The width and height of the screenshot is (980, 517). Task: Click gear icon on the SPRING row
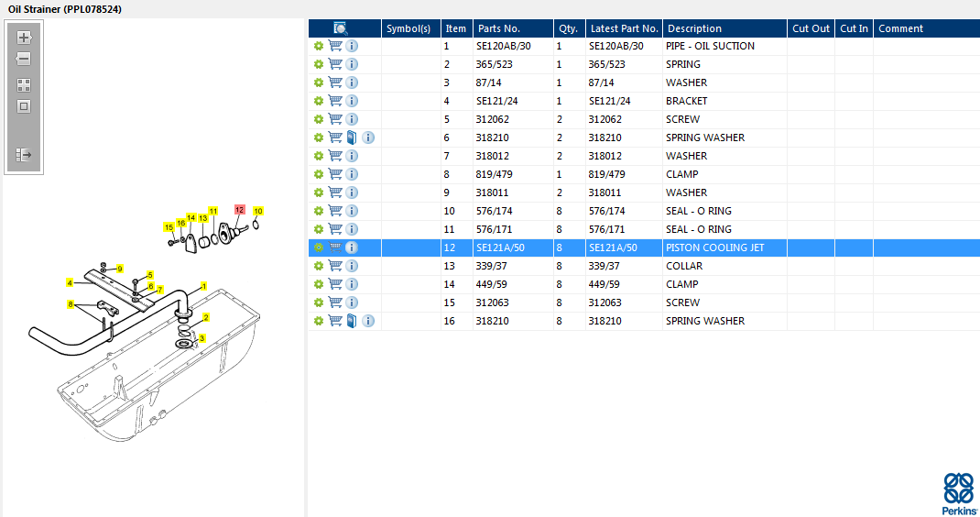(319, 64)
